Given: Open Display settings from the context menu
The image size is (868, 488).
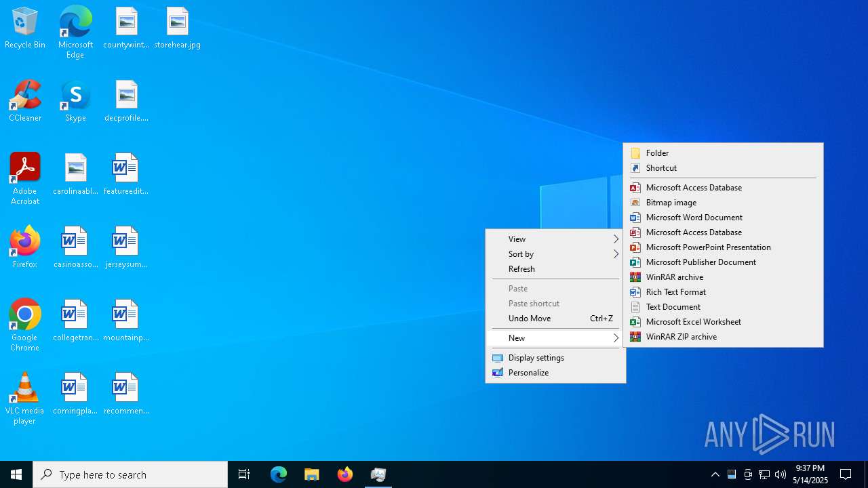Looking at the screenshot, I should tap(555, 357).
